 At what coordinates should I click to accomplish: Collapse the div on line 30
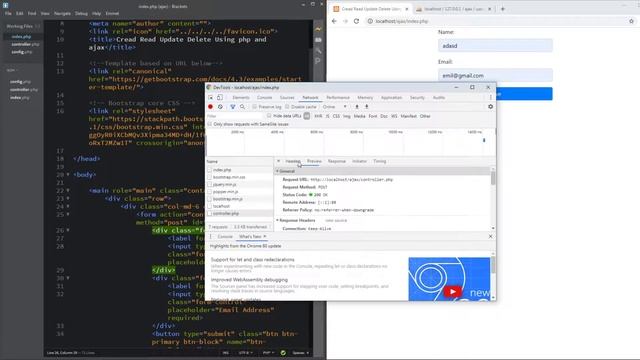pos(68,278)
